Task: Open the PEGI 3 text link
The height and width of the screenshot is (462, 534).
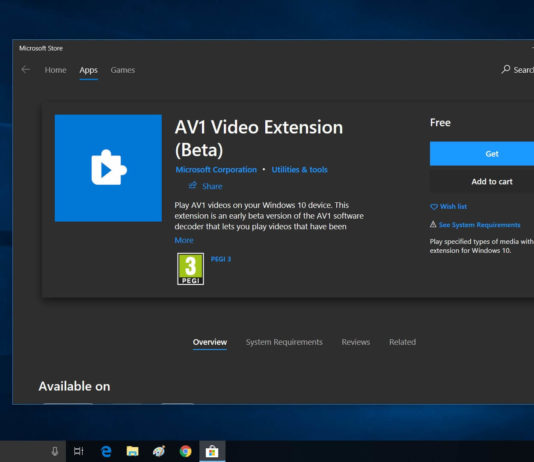Action: click(221, 259)
